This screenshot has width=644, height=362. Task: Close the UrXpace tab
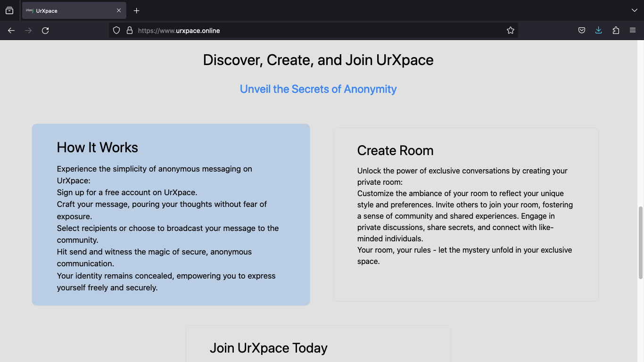(119, 10)
